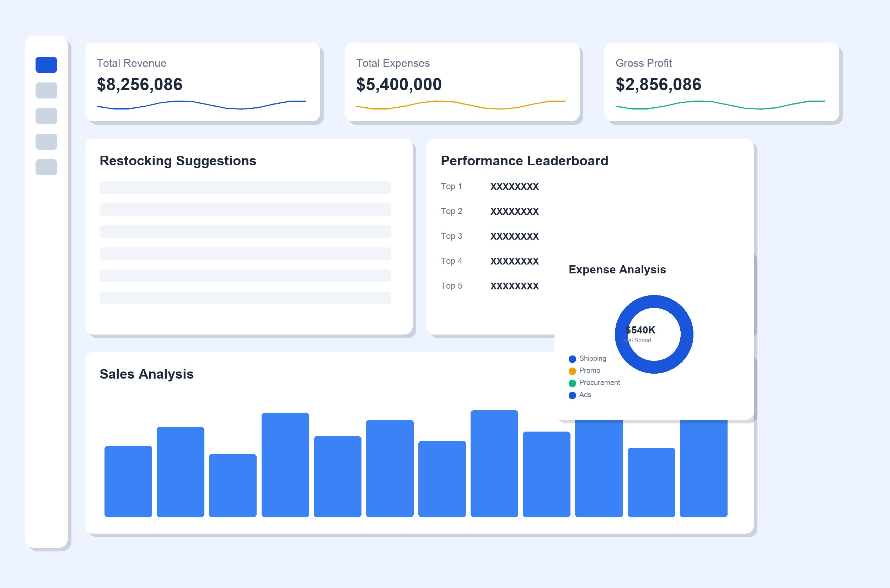Click the Shipping legend color dot
This screenshot has width=890, height=588.
[572, 359]
